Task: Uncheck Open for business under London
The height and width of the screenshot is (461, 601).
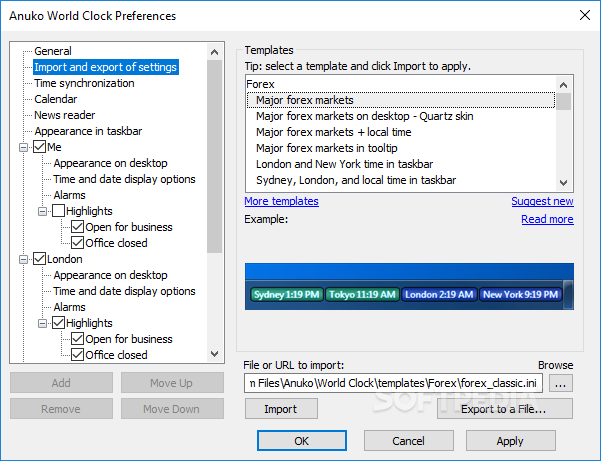Action: [x=77, y=339]
